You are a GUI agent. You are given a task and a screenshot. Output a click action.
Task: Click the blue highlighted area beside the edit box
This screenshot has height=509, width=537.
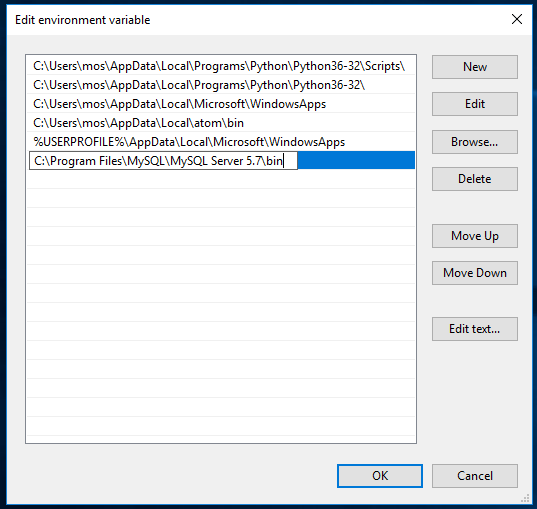coord(356,160)
